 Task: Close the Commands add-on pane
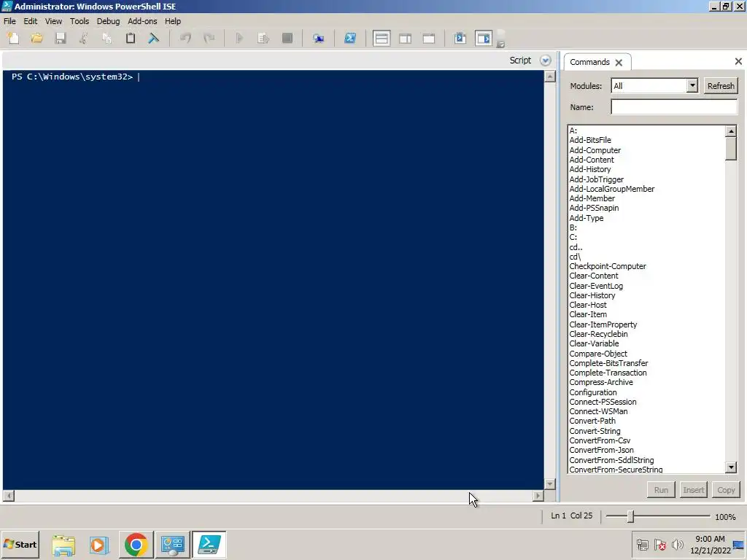coord(738,61)
